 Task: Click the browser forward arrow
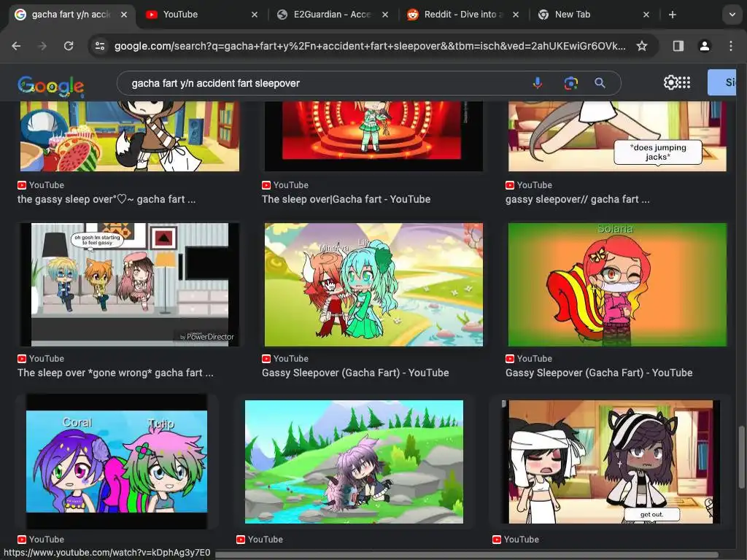(42, 46)
